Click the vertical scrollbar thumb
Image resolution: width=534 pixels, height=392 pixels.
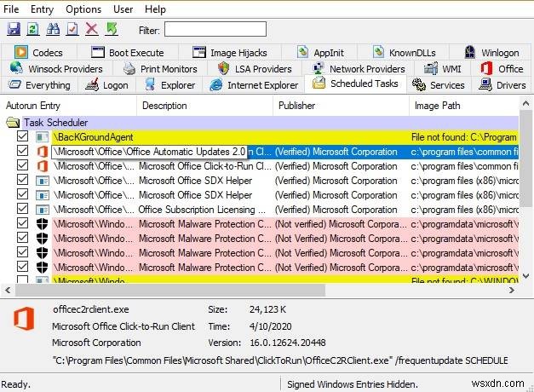[x=526, y=159]
